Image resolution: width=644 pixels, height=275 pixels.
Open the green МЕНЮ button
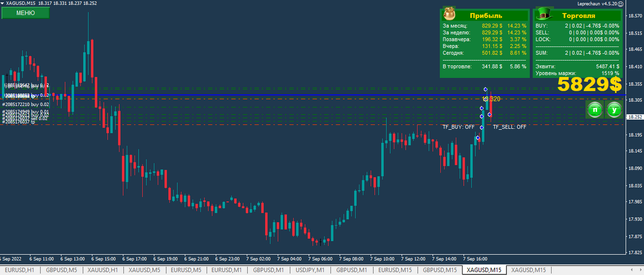25,13
